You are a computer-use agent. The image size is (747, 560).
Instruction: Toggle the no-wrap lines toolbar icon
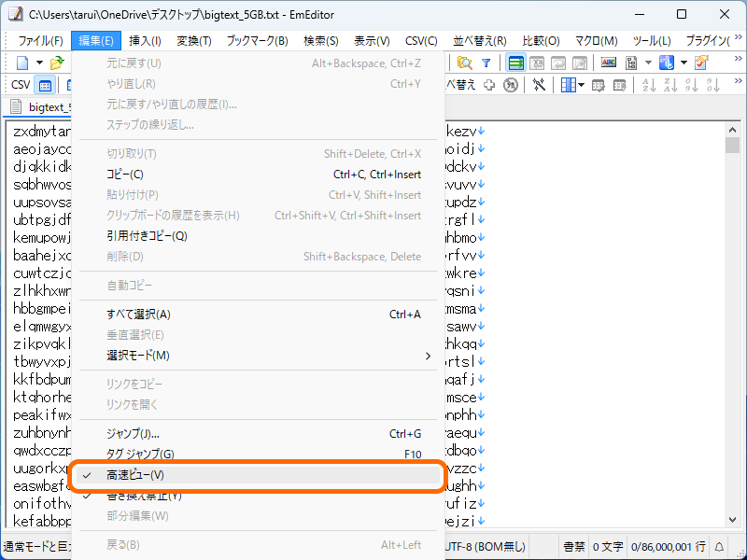(x=515, y=63)
